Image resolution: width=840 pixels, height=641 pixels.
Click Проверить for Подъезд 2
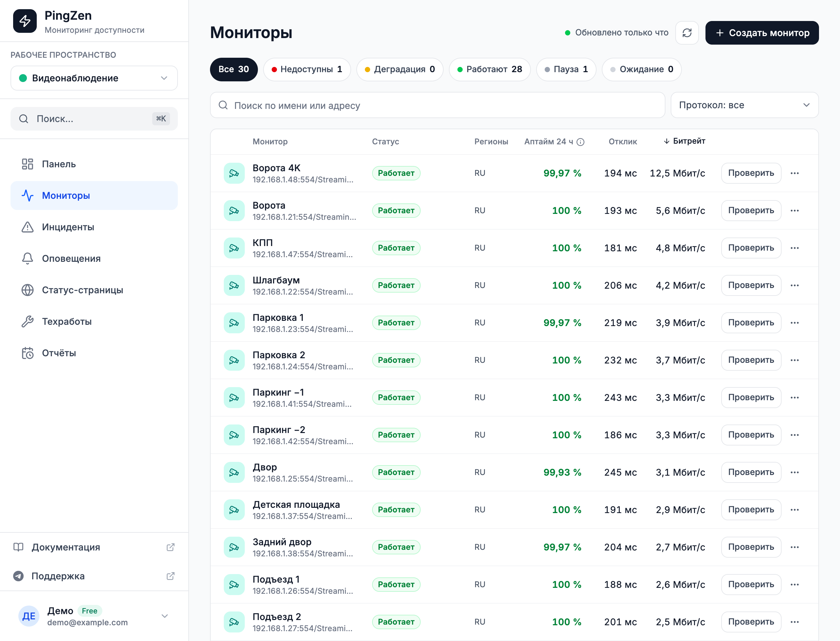[751, 622]
